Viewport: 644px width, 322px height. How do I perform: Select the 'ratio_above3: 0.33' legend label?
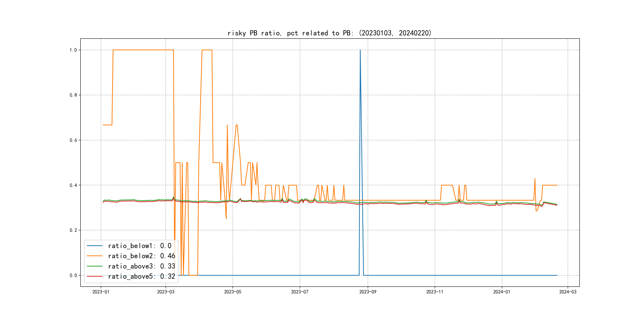[142, 266]
